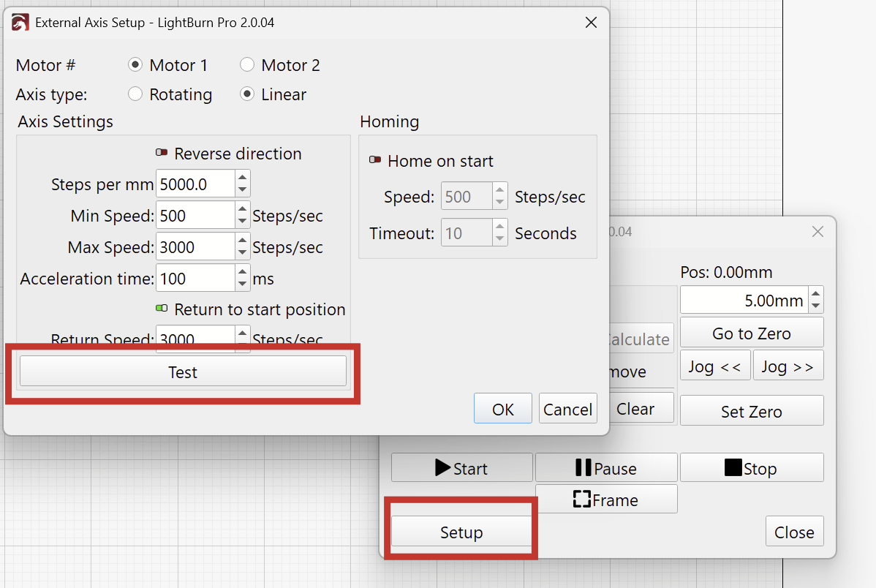Click the Frame button
Image resolution: width=876 pixels, height=588 pixels.
(606, 500)
